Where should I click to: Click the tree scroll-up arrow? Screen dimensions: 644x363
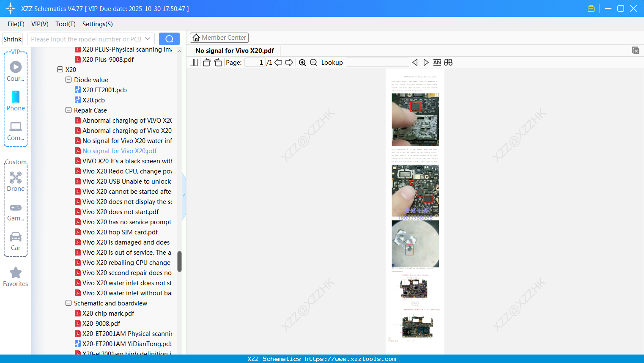(179, 51)
